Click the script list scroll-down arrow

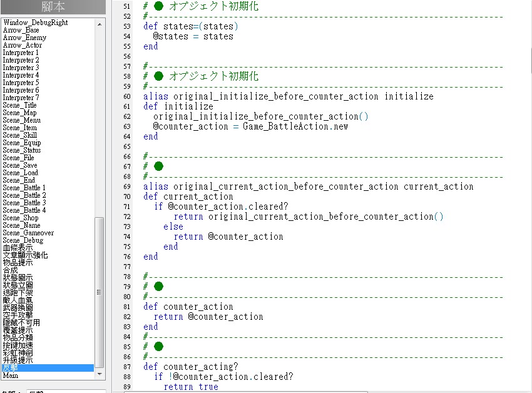100,374
